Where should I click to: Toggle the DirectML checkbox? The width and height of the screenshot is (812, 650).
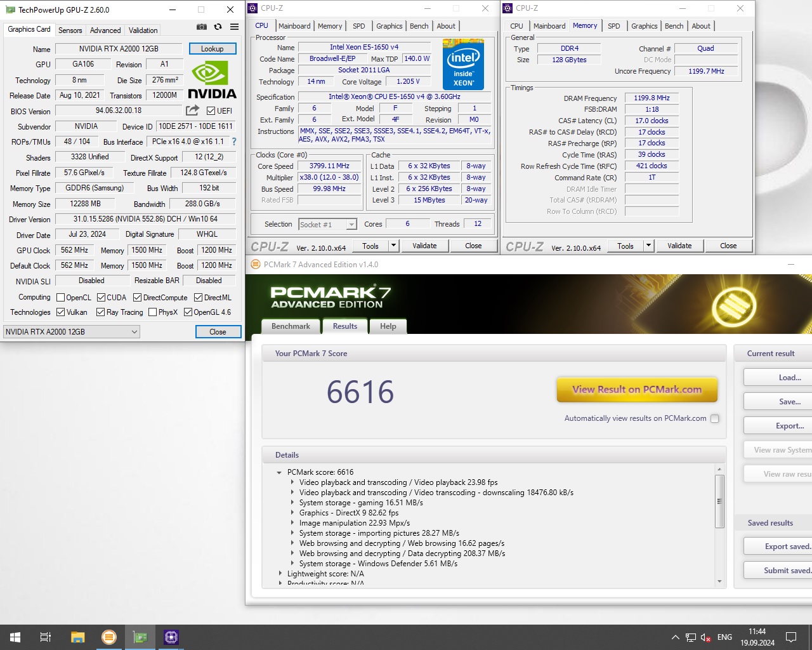pos(198,297)
